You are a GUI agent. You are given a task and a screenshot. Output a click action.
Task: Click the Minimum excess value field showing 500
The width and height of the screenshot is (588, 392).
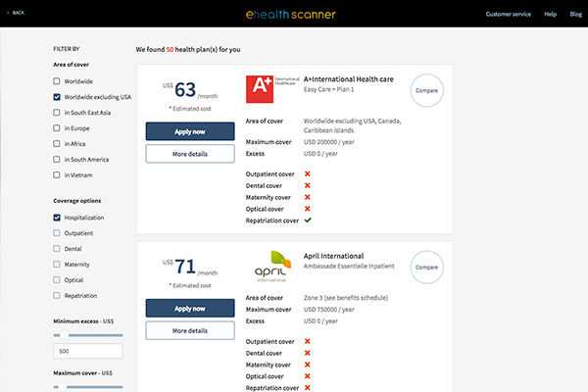coord(88,351)
